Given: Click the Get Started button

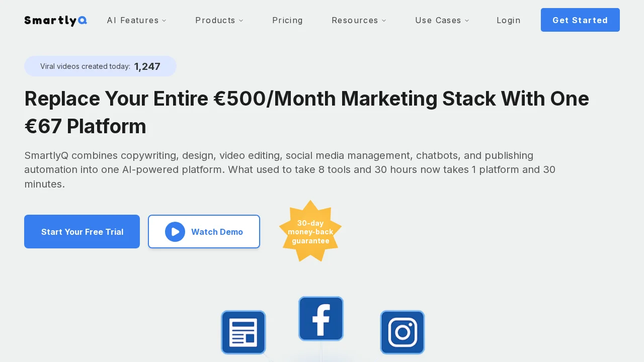Looking at the screenshot, I should [x=580, y=20].
